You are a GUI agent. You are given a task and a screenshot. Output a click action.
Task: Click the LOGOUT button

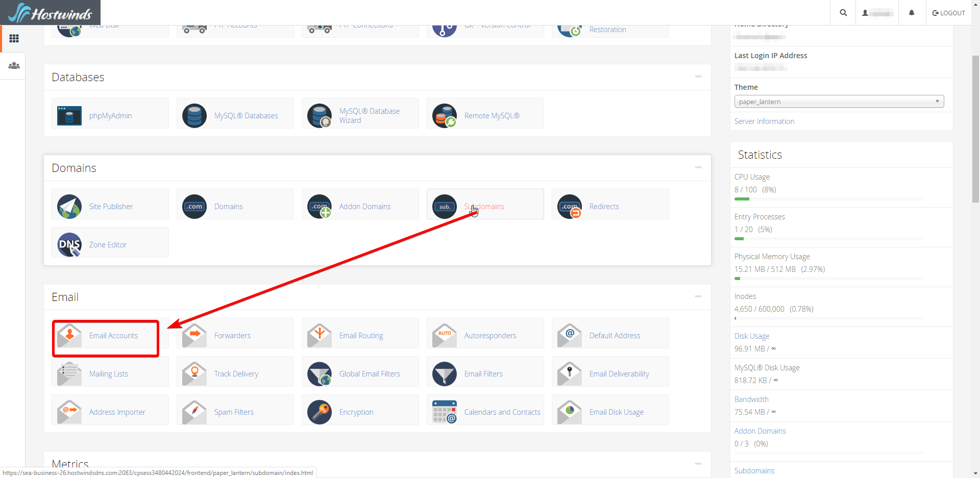pyautogui.click(x=948, y=13)
